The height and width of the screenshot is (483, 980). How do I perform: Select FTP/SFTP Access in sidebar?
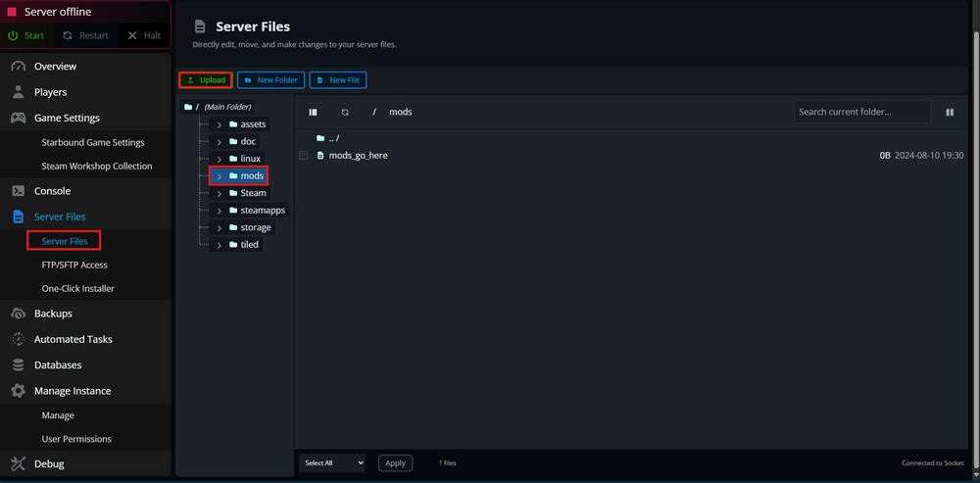pyautogui.click(x=74, y=265)
